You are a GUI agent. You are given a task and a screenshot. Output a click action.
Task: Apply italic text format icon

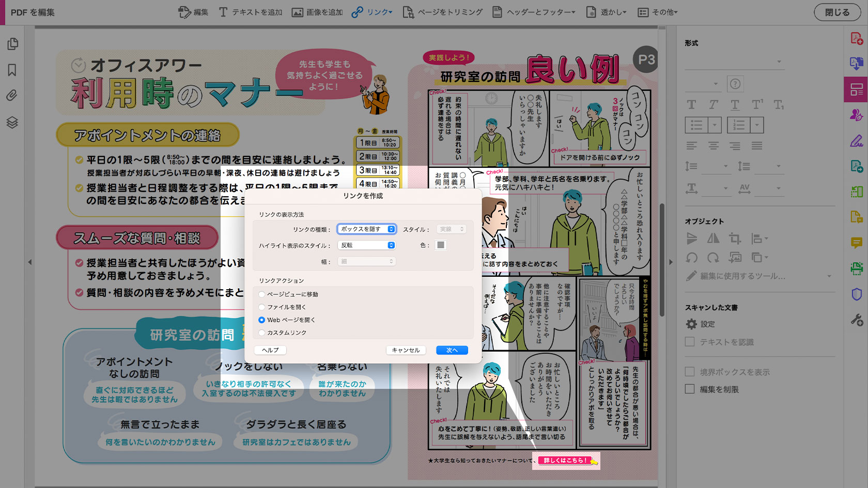pyautogui.click(x=714, y=105)
